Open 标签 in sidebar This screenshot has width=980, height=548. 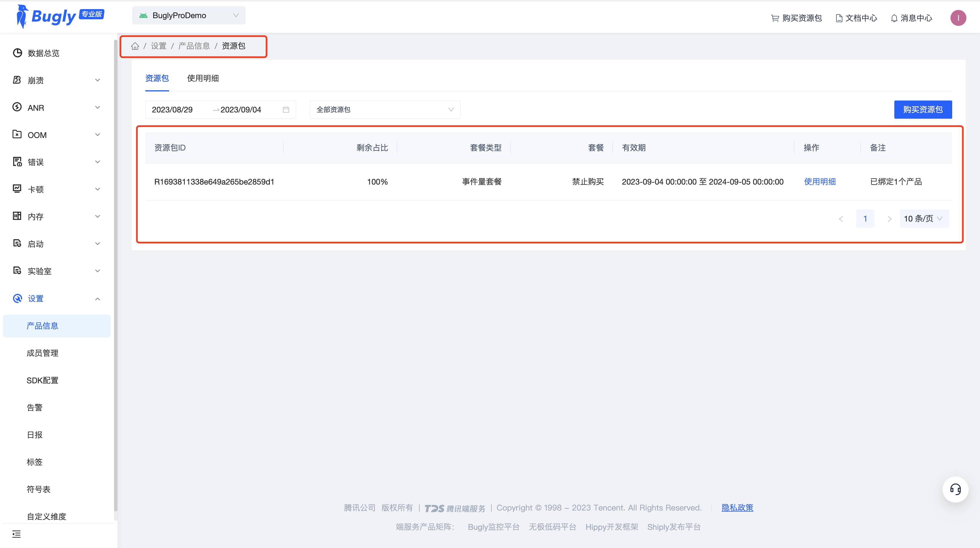click(34, 462)
